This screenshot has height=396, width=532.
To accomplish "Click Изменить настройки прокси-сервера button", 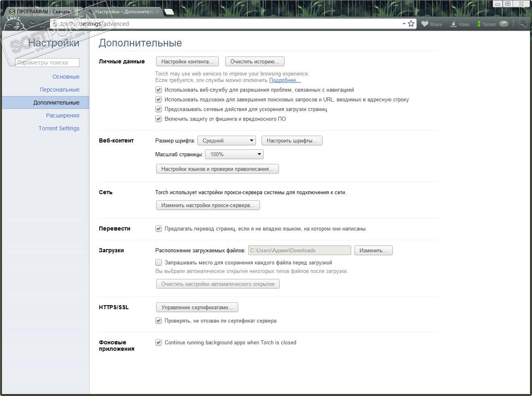I will (x=208, y=205).
